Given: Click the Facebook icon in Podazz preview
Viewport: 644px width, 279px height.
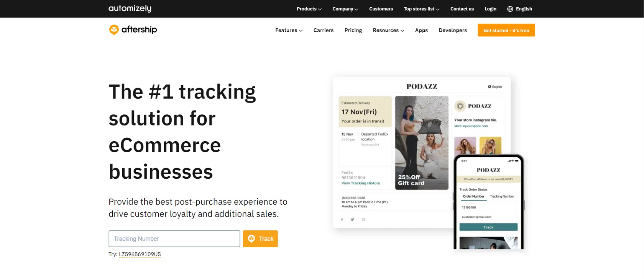Looking at the screenshot, I should point(342,220).
